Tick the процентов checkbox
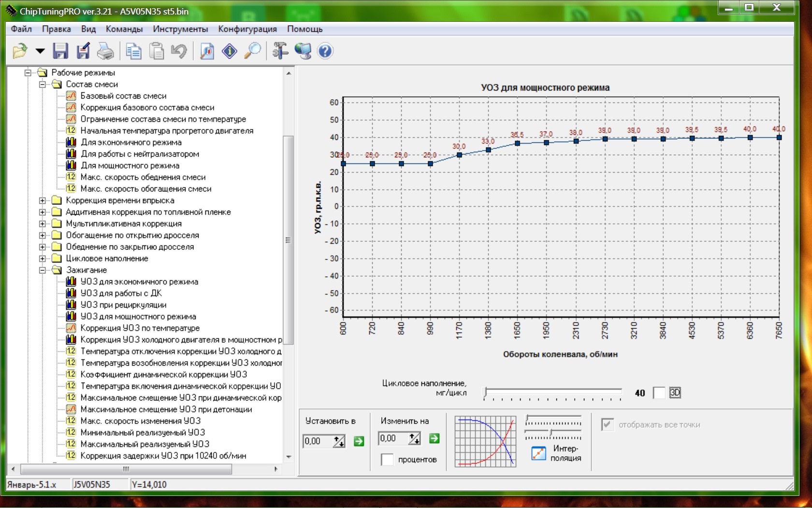812x508 pixels. coord(387,460)
